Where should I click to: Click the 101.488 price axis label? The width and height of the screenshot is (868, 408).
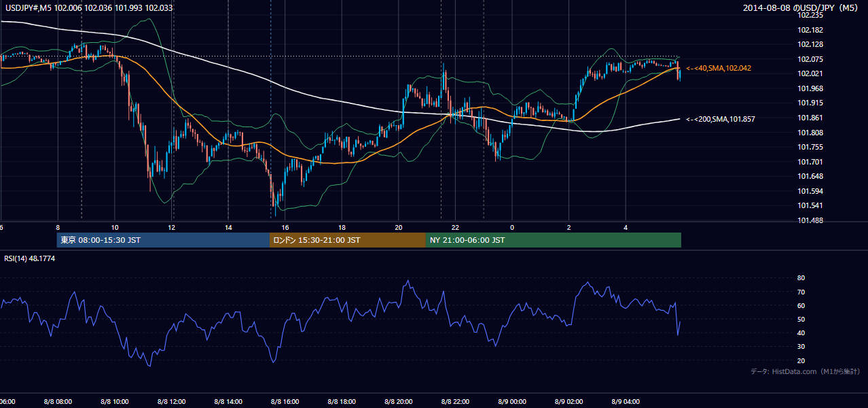[x=812, y=220]
